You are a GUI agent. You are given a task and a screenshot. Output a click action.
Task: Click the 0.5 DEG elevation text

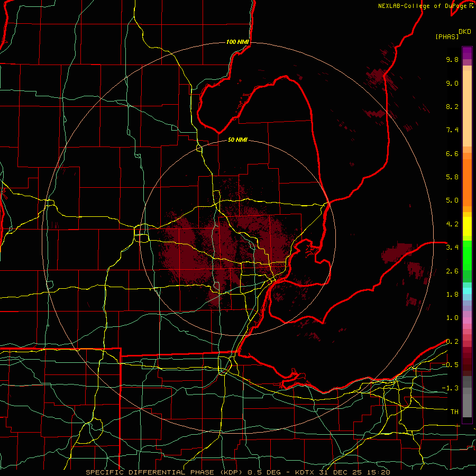tap(264, 472)
